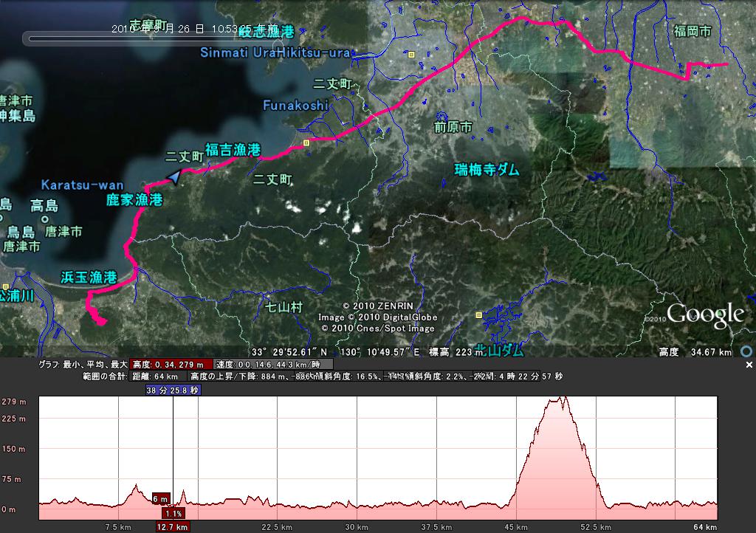Click the 北山ダム map label
This screenshot has width=756, height=533.
tap(498, 351)
